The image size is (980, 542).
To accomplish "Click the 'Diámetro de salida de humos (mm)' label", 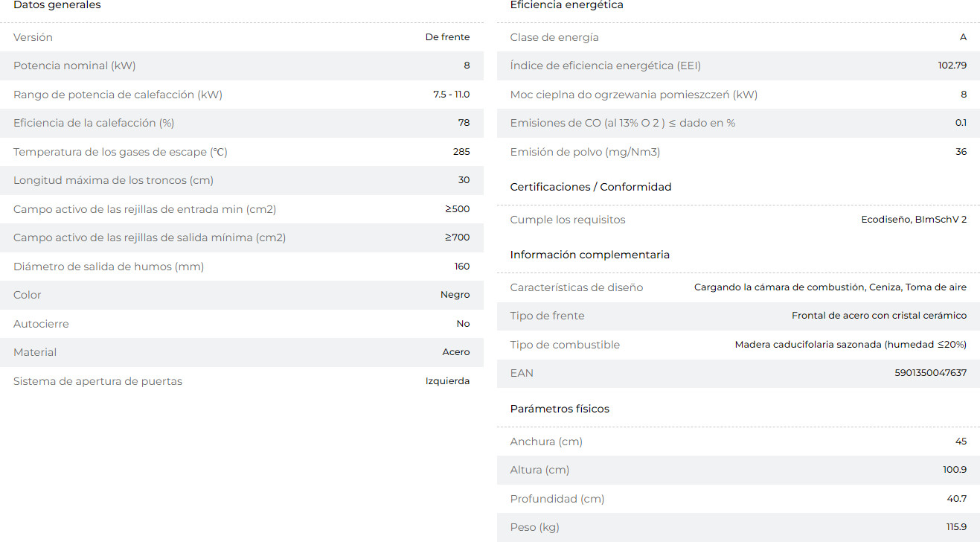I will (109, 267).
